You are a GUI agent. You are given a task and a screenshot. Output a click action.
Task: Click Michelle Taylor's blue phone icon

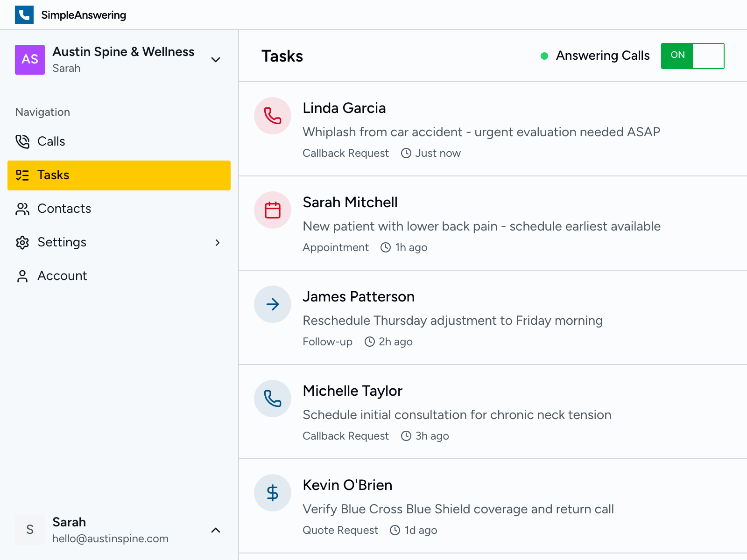(x=273, y=399)
